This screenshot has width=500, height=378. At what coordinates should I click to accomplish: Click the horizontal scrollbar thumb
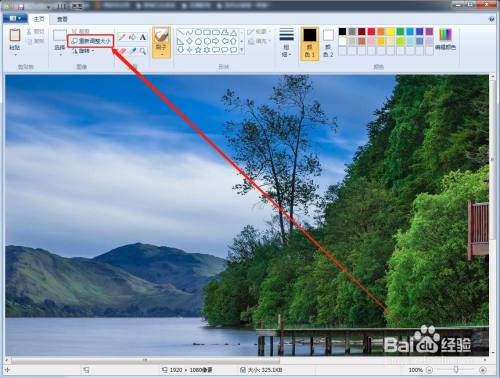[145, 360]
